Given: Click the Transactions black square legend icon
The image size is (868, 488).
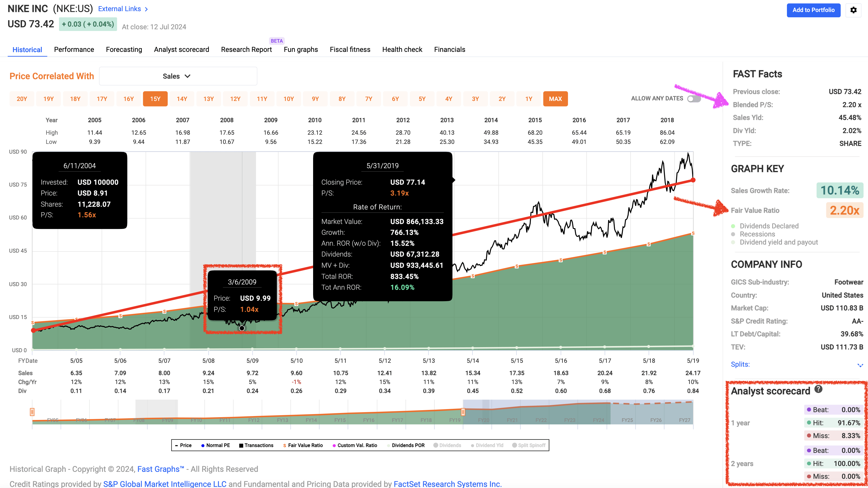Looking at the screenshot, I should [241, 446].
